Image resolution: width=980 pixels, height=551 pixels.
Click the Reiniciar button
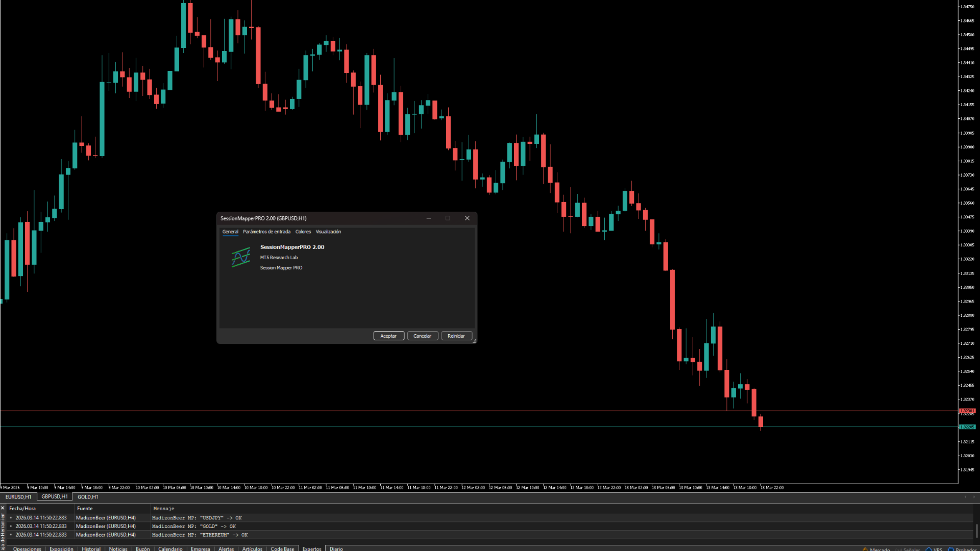[x=456, y=336]
